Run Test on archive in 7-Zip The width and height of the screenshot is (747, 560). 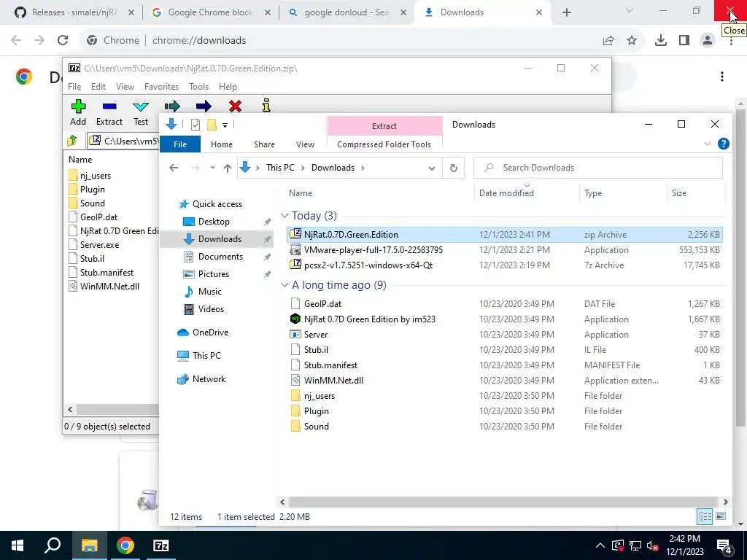coord(141,113)
